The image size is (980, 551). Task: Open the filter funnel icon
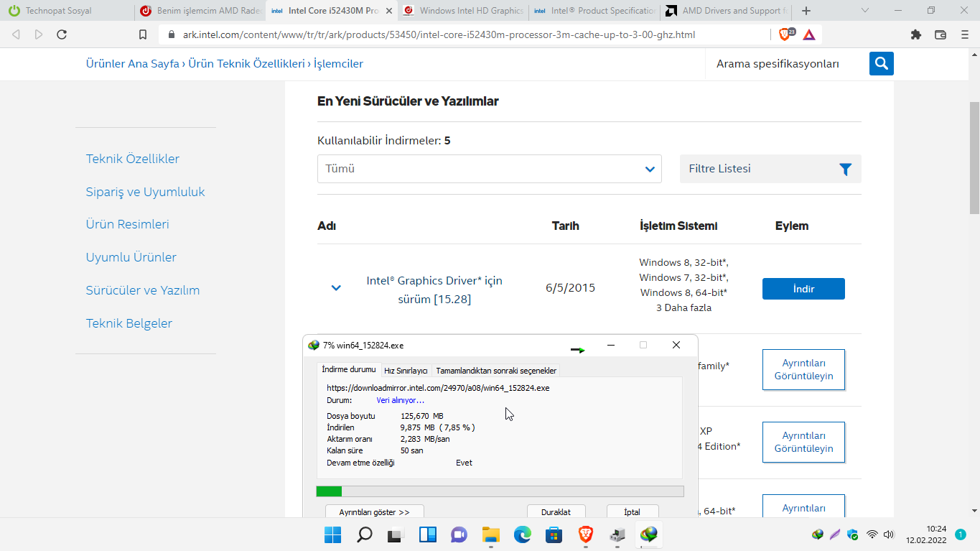(845, 170)
